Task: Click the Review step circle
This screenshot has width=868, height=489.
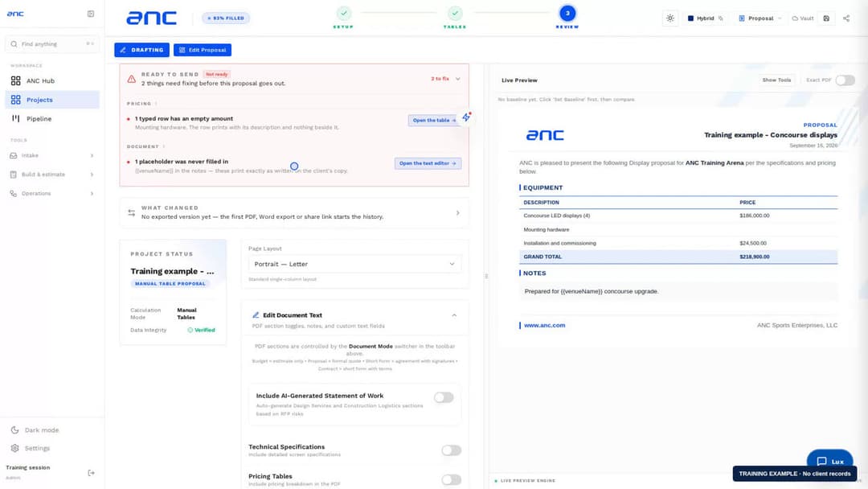Action: point(567,14)
